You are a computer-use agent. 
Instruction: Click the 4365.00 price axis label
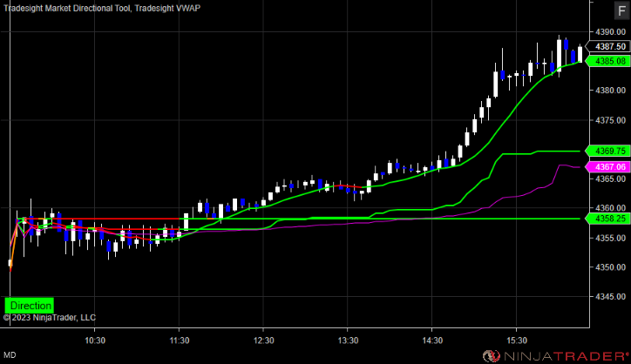(610, 179)
